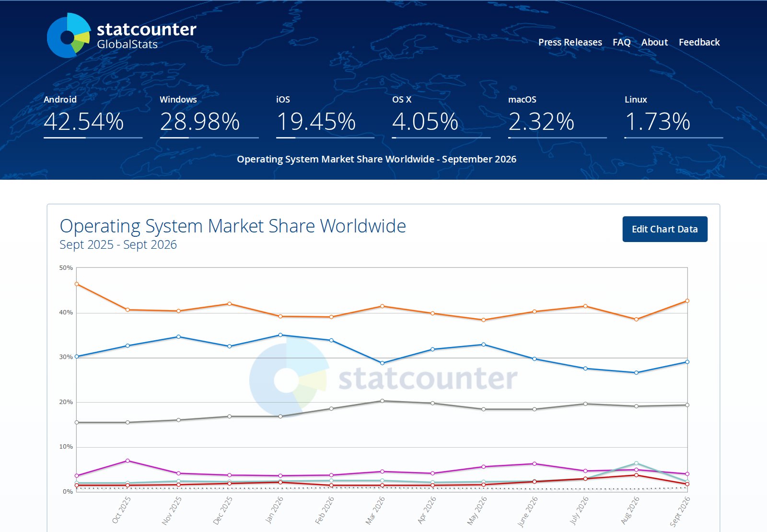Select the OS X 4.05% statistic
The image size is (767, 532).
point(441,116)
